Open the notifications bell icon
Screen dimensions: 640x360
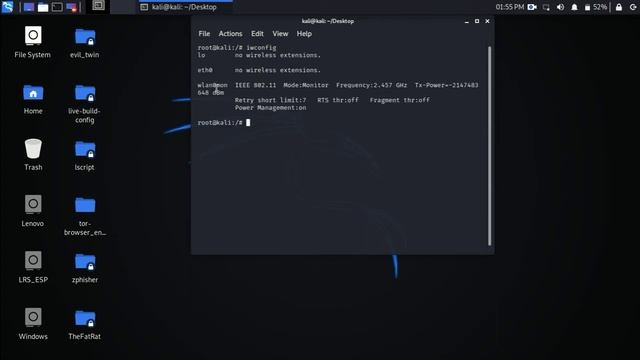[574, 7]
